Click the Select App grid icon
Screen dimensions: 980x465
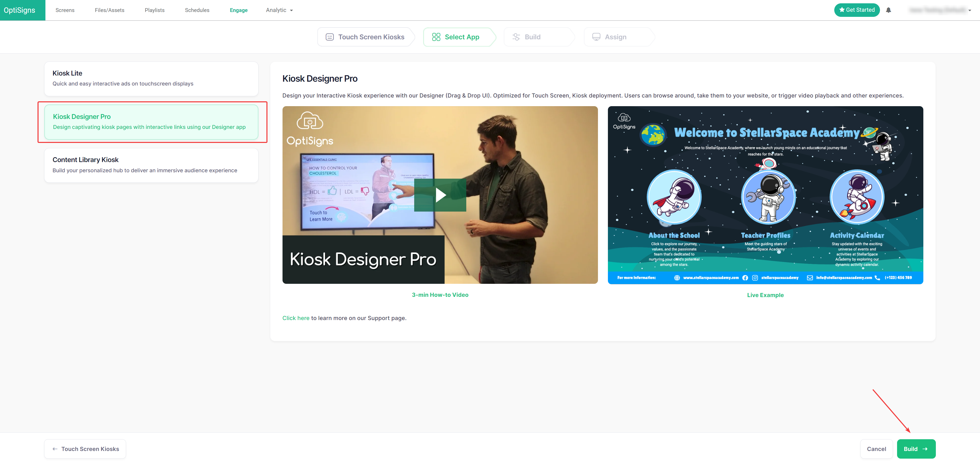pyautogui.click(x=436, y=37)
